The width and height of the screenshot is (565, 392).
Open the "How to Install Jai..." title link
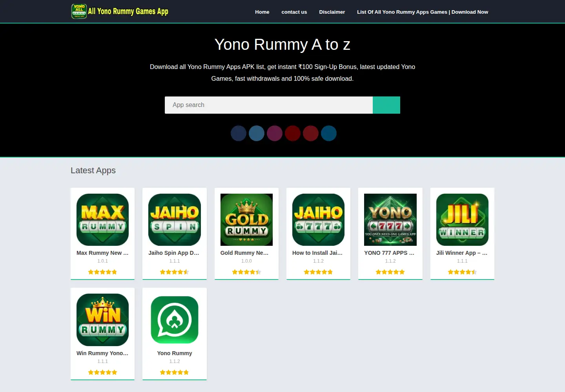click(317, 253)
